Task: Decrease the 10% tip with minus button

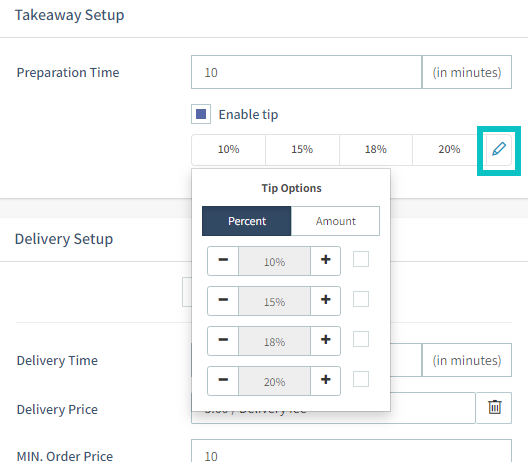Action: pos(223,261)
